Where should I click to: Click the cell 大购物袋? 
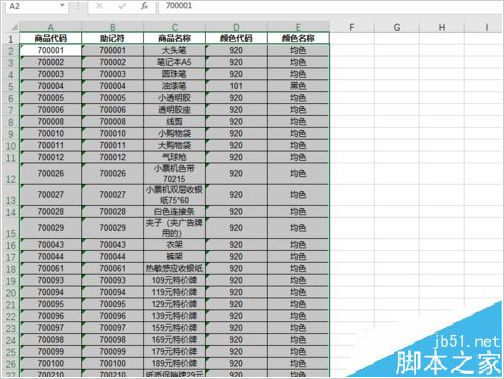coord(174,145)
